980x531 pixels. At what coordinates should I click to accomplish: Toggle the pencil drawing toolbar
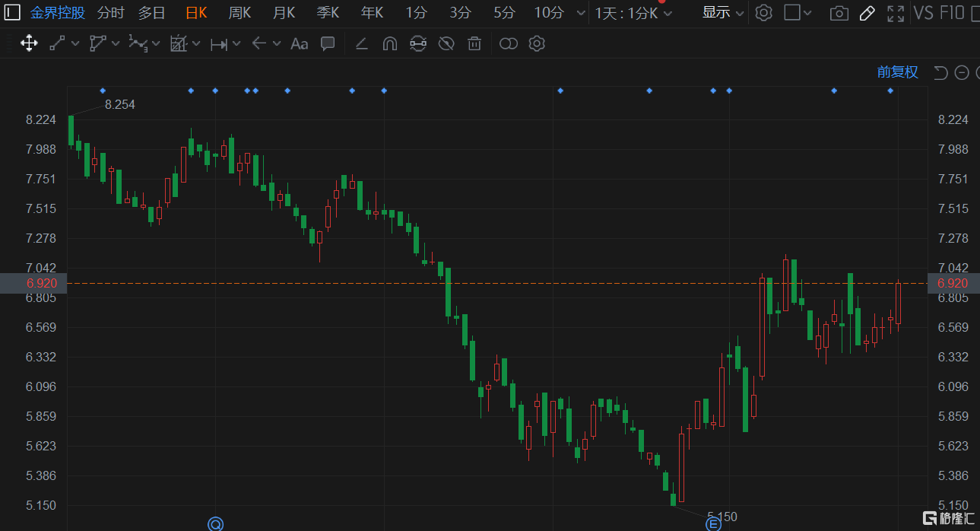point(867,13)
